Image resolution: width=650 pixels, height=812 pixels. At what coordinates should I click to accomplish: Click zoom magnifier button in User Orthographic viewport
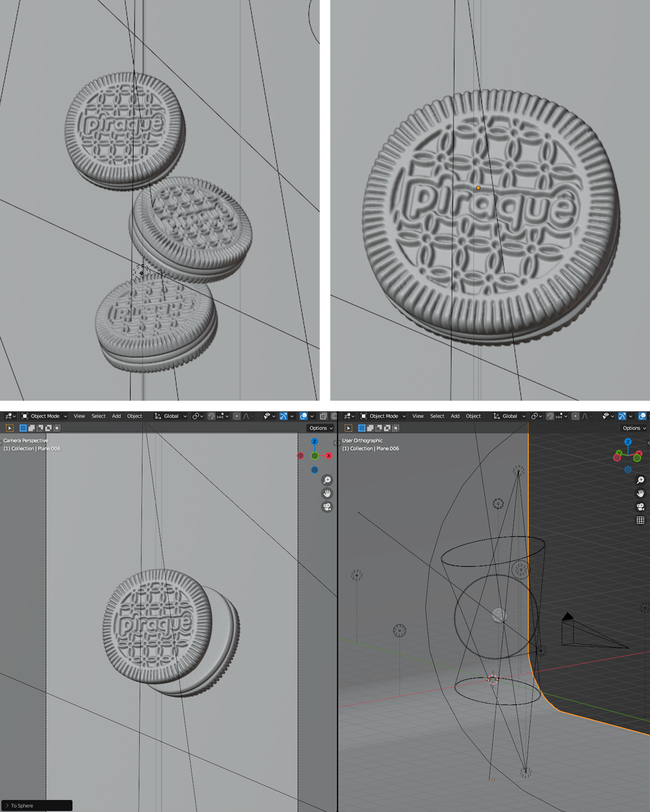(x=641, y=480)
